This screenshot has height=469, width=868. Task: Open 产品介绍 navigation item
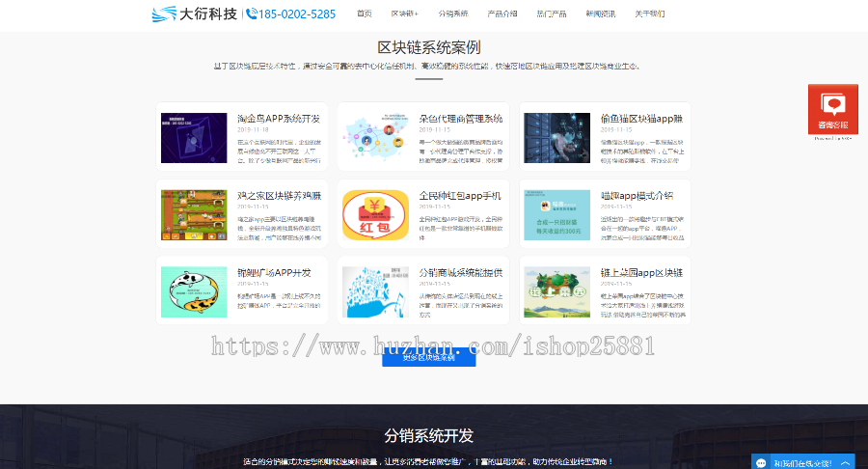(502, 14)
